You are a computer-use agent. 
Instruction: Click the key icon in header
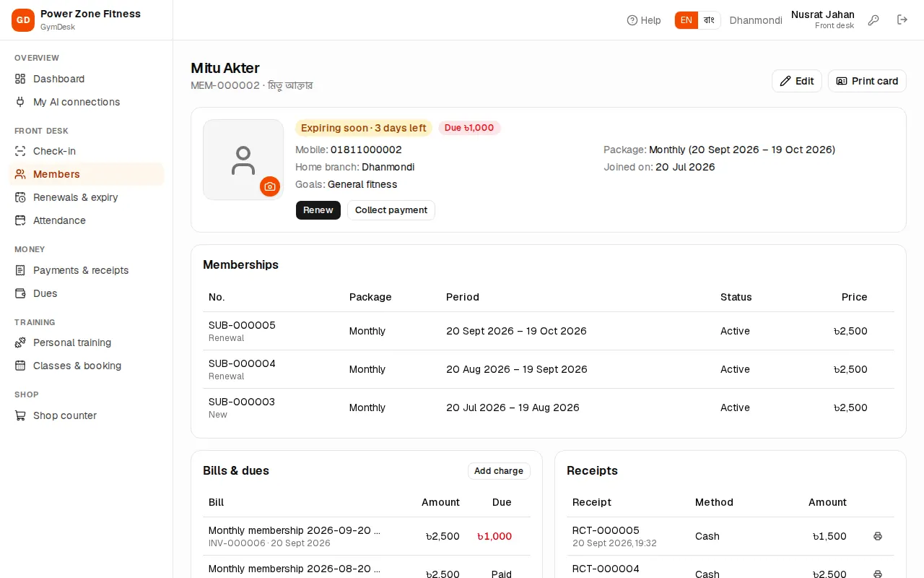pyautogui.click(x=873, y=20)
